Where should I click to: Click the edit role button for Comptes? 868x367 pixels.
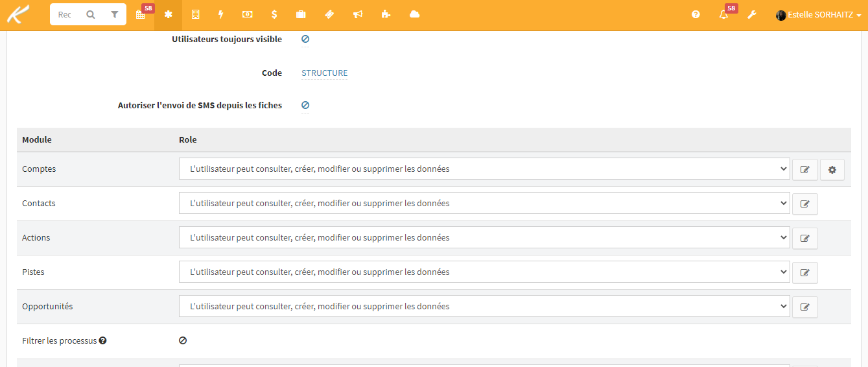pyautogui.click(x=805, y=170)
